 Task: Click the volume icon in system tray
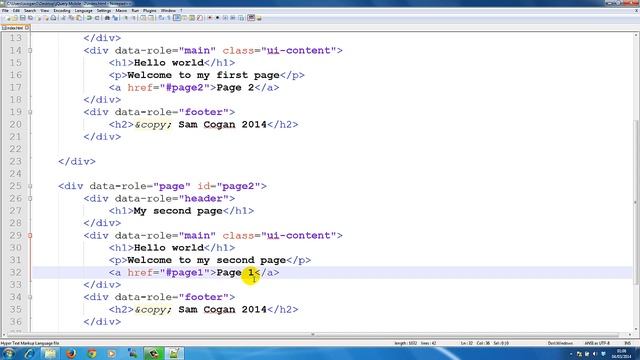pyautogui.click(x=595, y=354)
